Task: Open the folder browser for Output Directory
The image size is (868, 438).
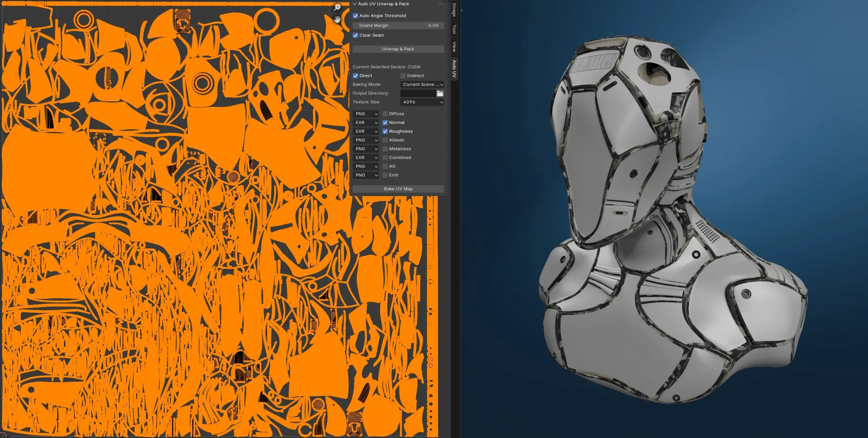Action: pyautogui.click(x=440, y=93)
